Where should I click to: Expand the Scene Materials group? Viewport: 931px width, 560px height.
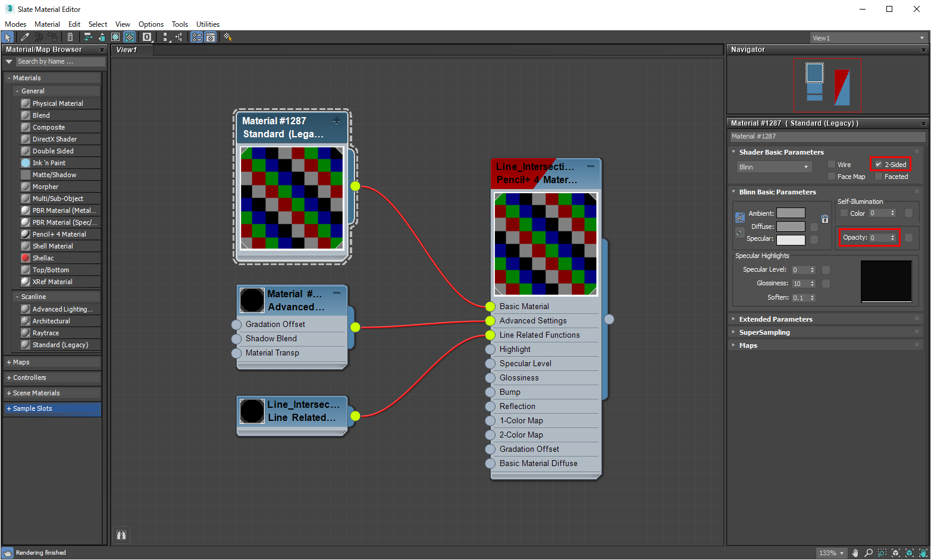pyautogui.click(x=52, y=393)
